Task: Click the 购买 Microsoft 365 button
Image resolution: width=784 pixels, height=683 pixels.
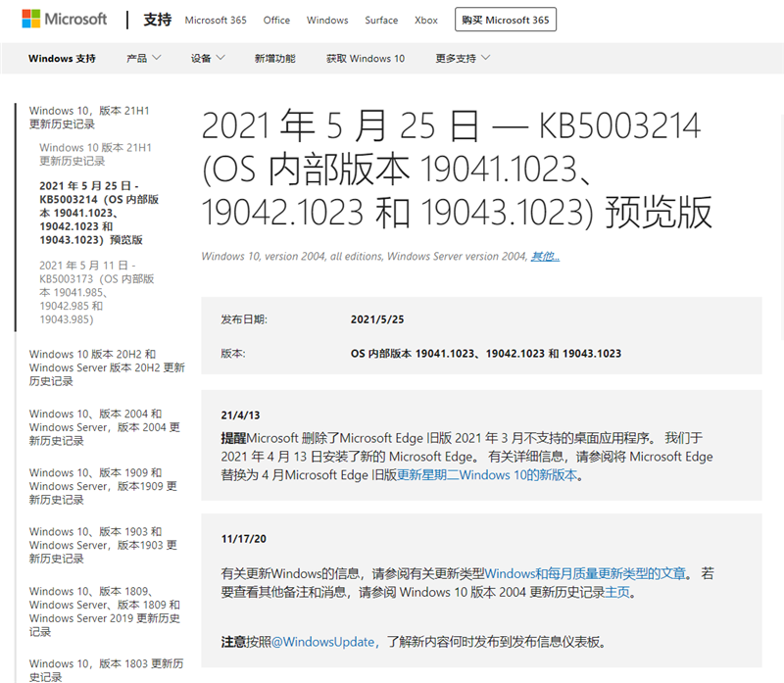Action: [506, 20]
